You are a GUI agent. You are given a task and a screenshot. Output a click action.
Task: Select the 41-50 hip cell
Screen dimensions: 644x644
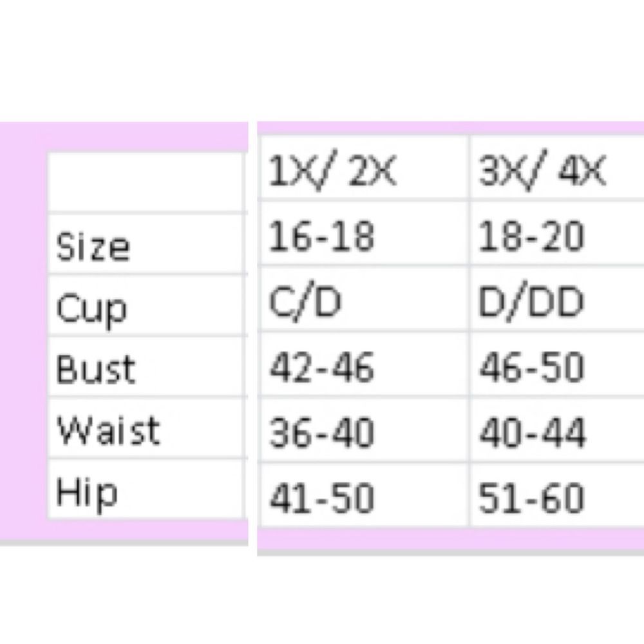(x=321, y=498)
